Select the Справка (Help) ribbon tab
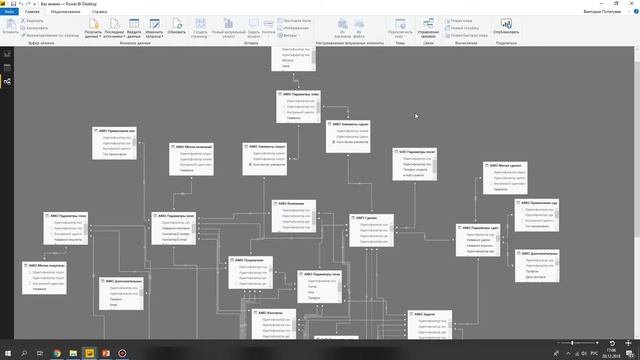640x360 pixels. (99, 11)
